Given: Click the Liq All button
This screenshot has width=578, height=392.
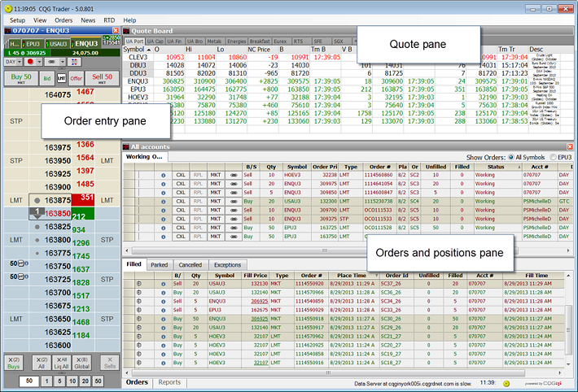Looking at the screenshot, I should point(62,363).
